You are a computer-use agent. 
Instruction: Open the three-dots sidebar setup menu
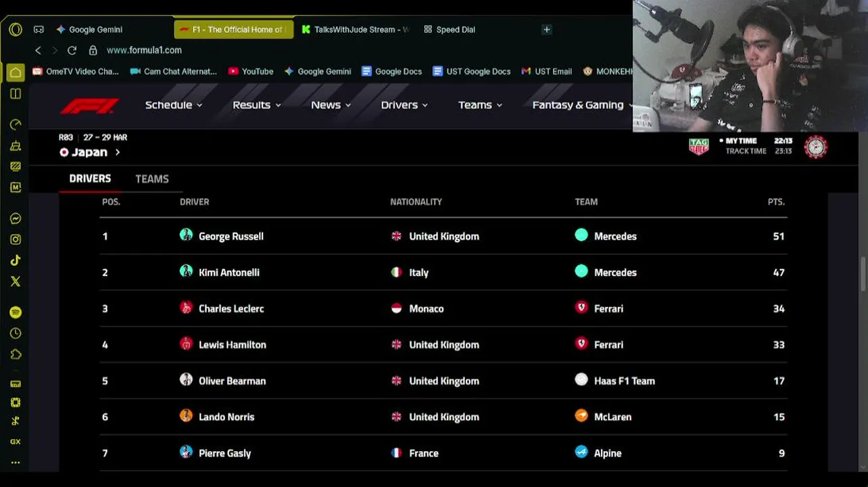16,463
